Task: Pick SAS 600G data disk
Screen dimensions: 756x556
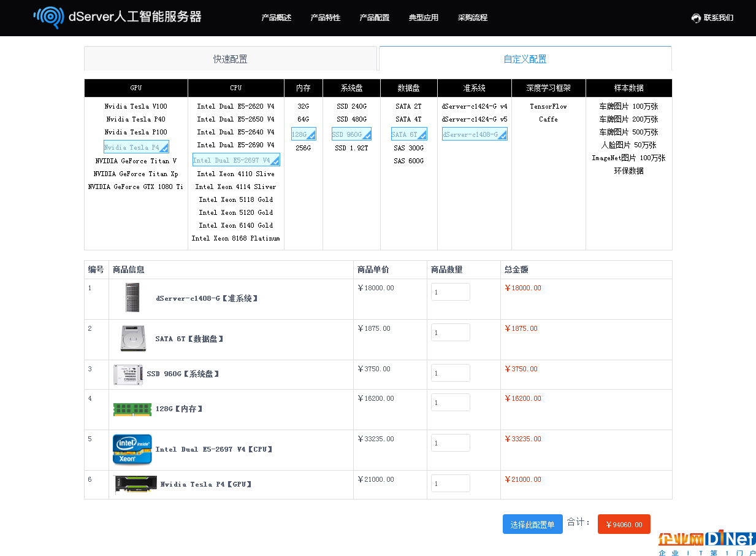Action: point(409,161)
